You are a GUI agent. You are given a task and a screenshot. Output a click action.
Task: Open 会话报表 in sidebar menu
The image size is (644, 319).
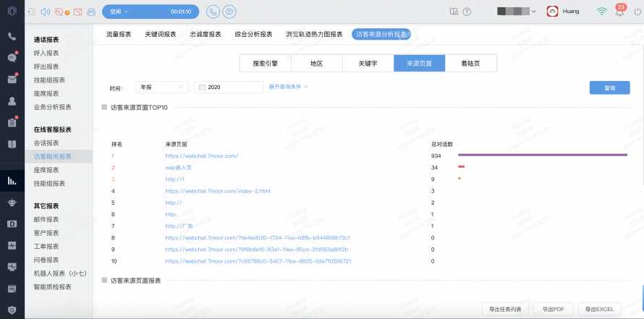point(46,143)
